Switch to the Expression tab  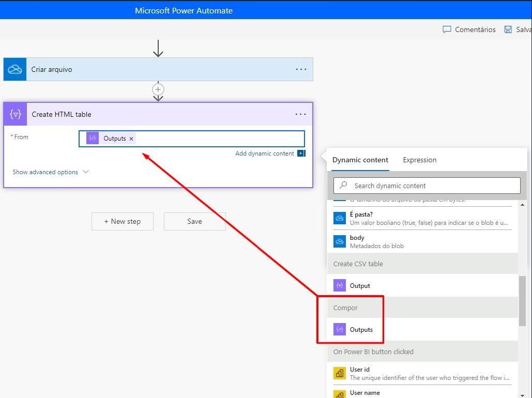click(419, 160)
